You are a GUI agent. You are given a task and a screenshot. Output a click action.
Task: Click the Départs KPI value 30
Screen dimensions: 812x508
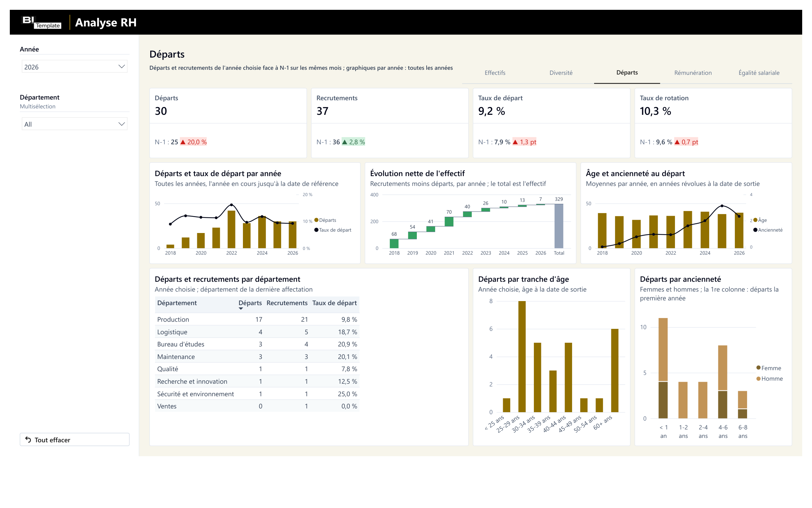[x=161, y=111]
